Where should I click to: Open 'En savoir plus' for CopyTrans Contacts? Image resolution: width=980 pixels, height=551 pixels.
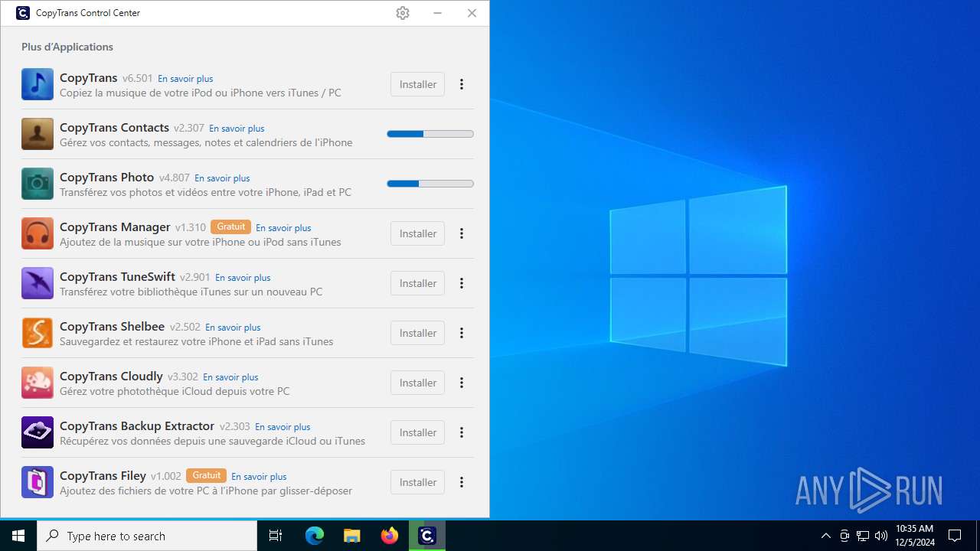237,129
